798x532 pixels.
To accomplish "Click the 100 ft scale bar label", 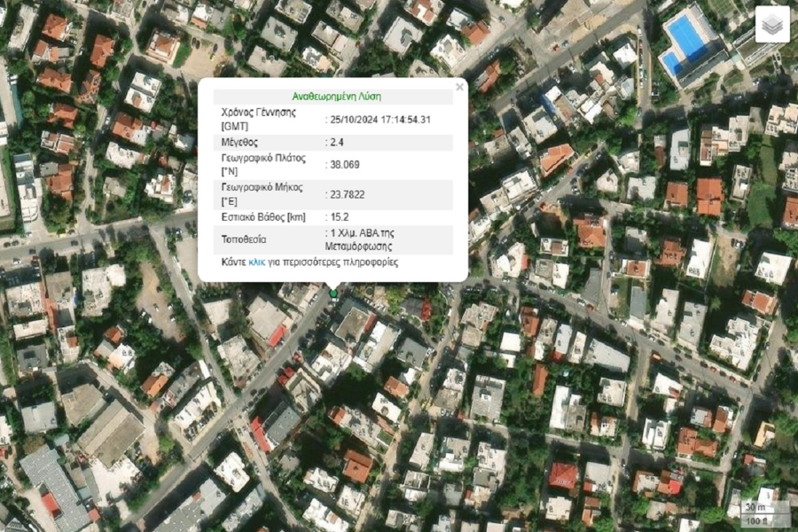I will point(755,520).
